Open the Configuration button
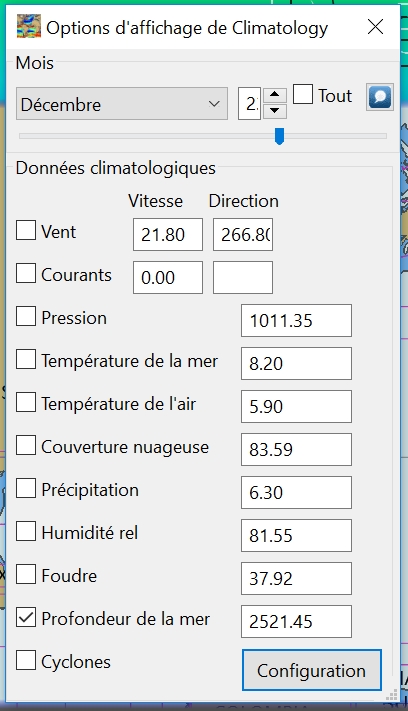The height and width of the screenshot is (711, 408). pos(312,670)
